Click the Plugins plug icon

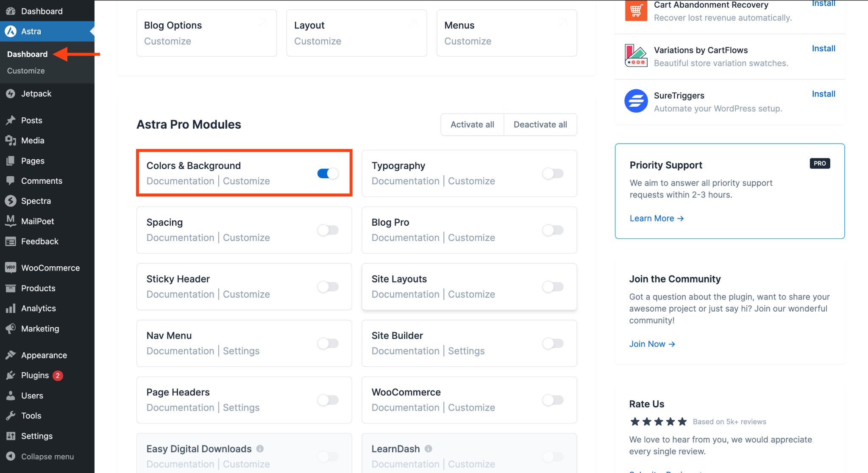pos(11,376)
